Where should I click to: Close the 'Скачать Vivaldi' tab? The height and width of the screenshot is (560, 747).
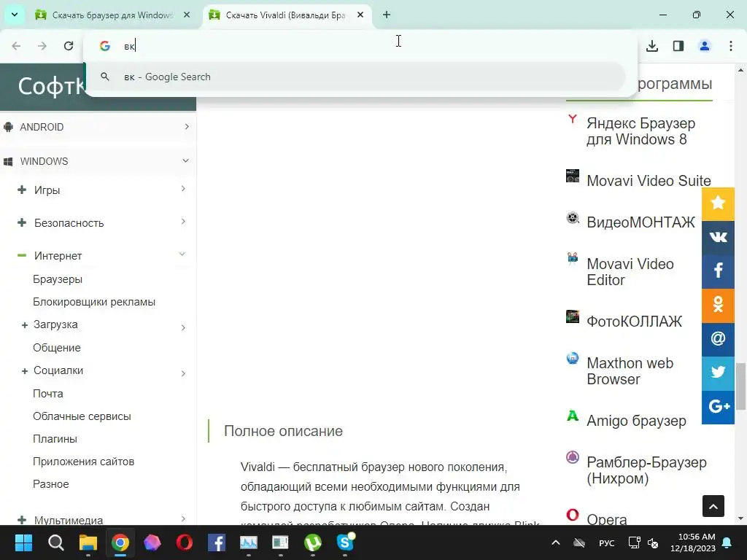(x=360, y=15)
